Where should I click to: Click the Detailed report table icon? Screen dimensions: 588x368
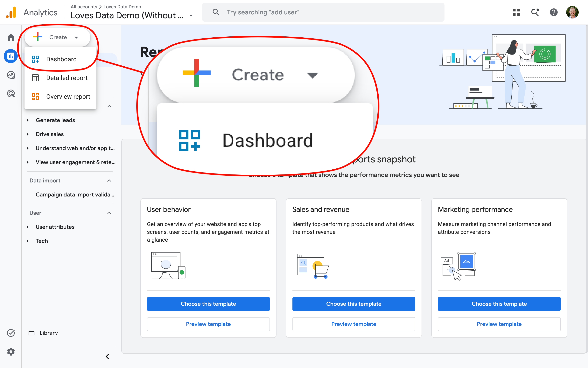(35, 78)
